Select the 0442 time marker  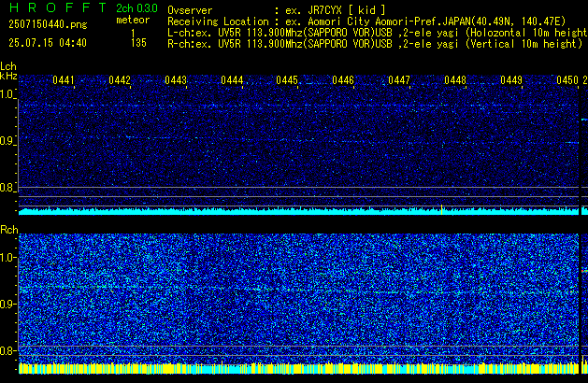click(x=120, y=80)
